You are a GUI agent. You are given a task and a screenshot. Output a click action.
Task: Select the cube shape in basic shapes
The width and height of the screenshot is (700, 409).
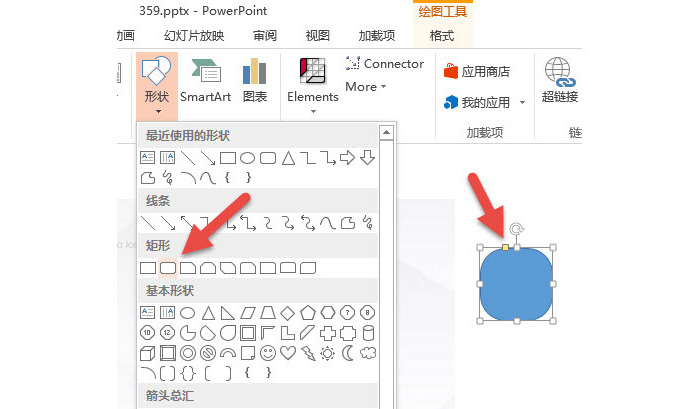147,354
